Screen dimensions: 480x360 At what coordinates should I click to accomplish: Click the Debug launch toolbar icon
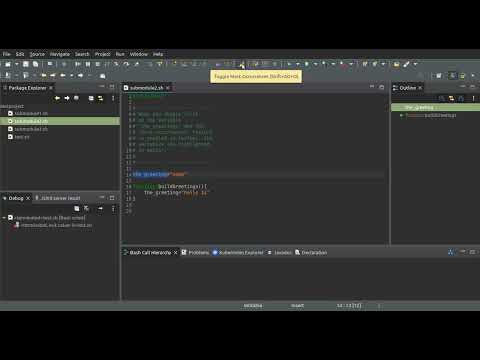289,64
